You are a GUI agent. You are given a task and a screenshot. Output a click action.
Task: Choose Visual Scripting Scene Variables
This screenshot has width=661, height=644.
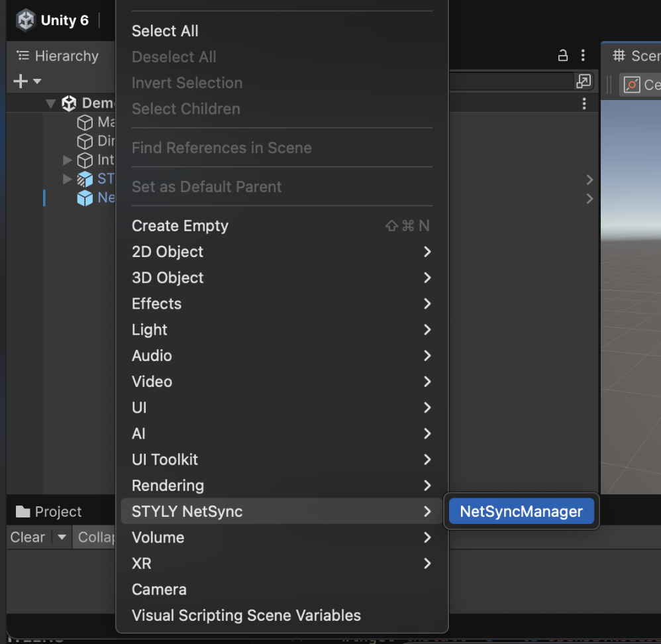point(281,616)
